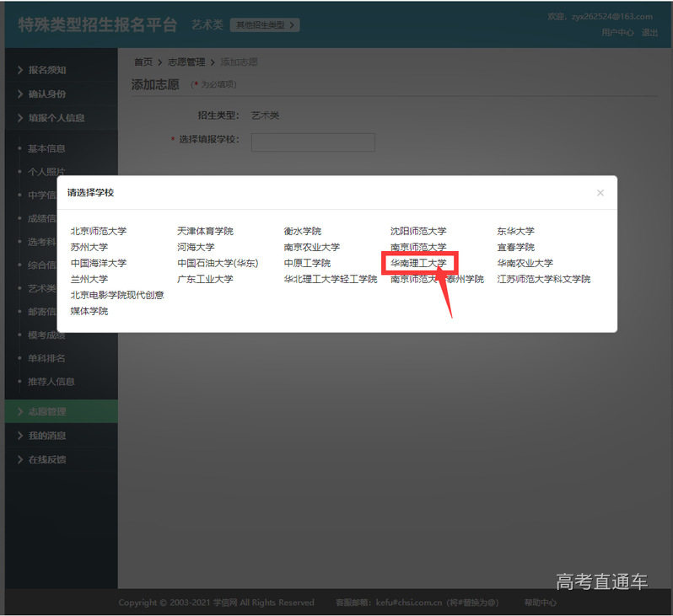The width and height of the screenshot is (673, 616).
Task: Expand 确认身份 sidebar section
Action: coord(47,94)
